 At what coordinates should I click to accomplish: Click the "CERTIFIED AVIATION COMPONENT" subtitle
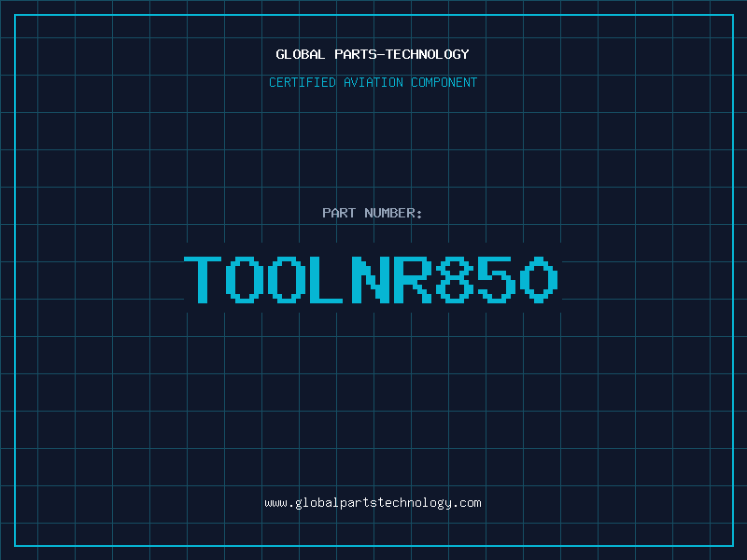click(x=373, y=83)
